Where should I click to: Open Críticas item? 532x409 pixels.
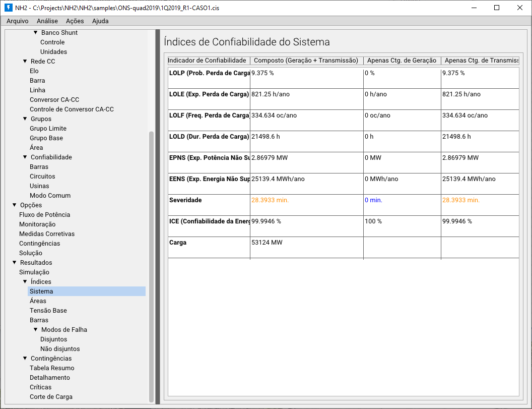click(x=40, y=387)
